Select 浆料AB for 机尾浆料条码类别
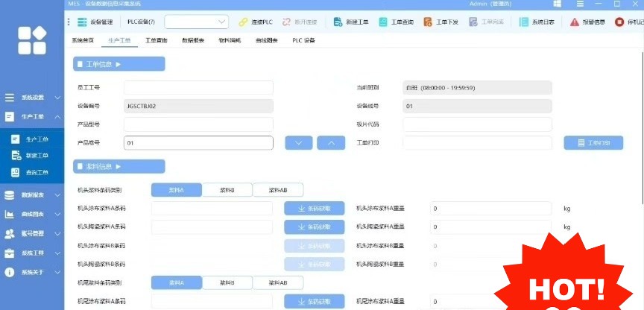This screenshot has width=644, height=310. coord(278,282)
